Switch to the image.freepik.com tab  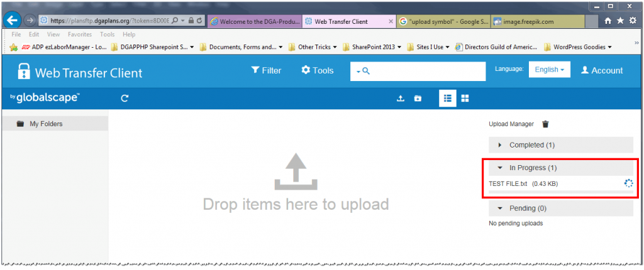[x=535, y=21]
